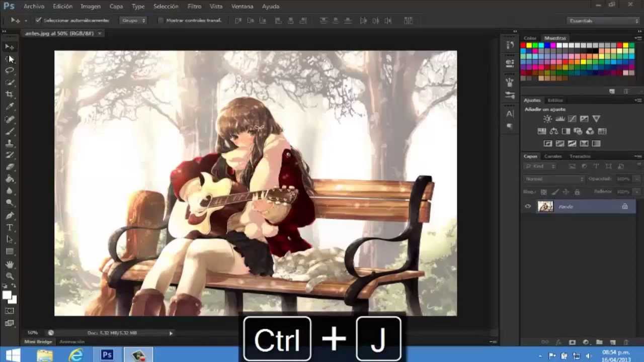Select the Horizontal Type tool

pos(10,228)
